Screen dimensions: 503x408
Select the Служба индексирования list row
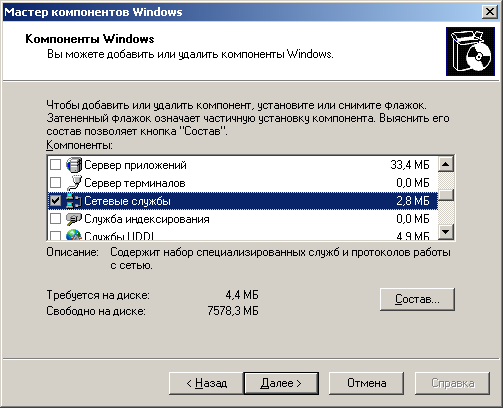coord(242,219)
